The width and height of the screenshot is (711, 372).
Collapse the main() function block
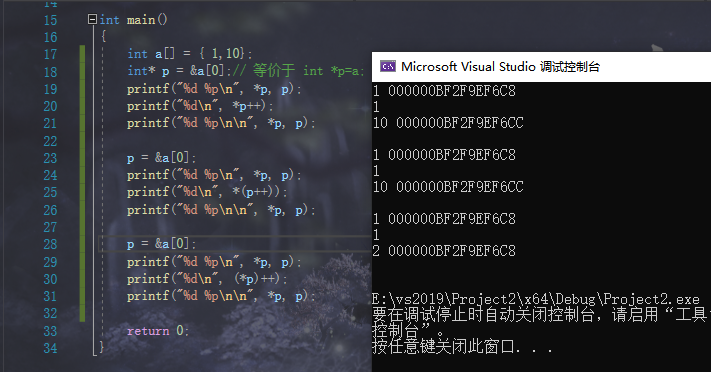(x=93, y=19)
